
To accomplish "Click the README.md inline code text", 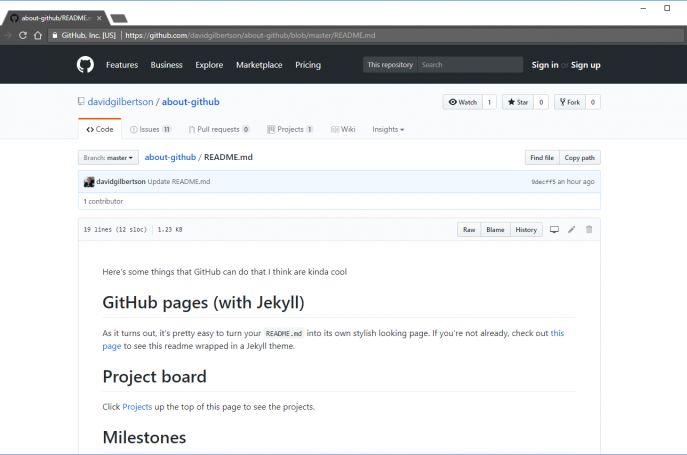I will tap(284, 334).
